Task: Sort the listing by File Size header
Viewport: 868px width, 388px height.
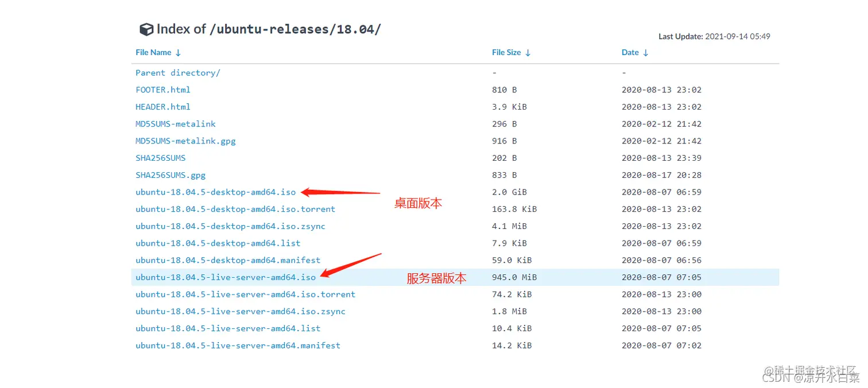Action: point(511,52)
